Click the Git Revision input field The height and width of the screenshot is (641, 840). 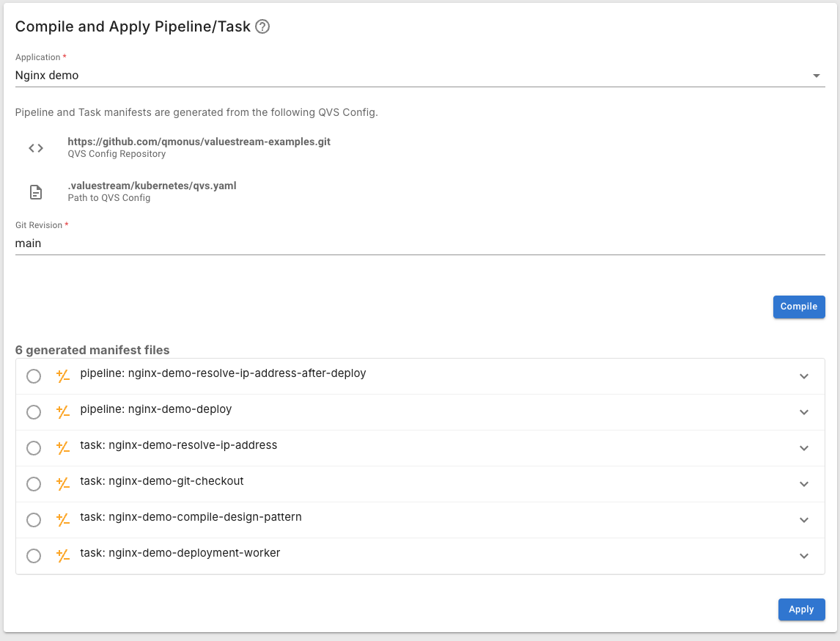click(x=419, y=243)
